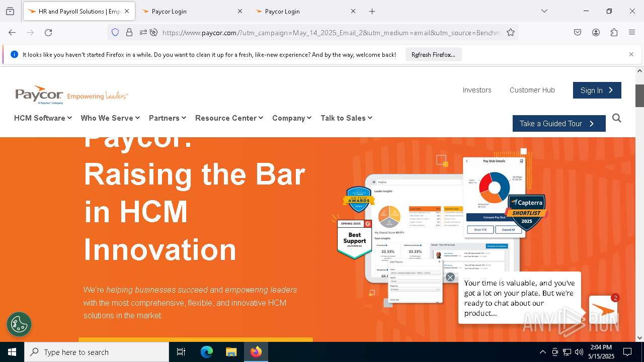Click the Firefox taskbar icon

point(256,352)
